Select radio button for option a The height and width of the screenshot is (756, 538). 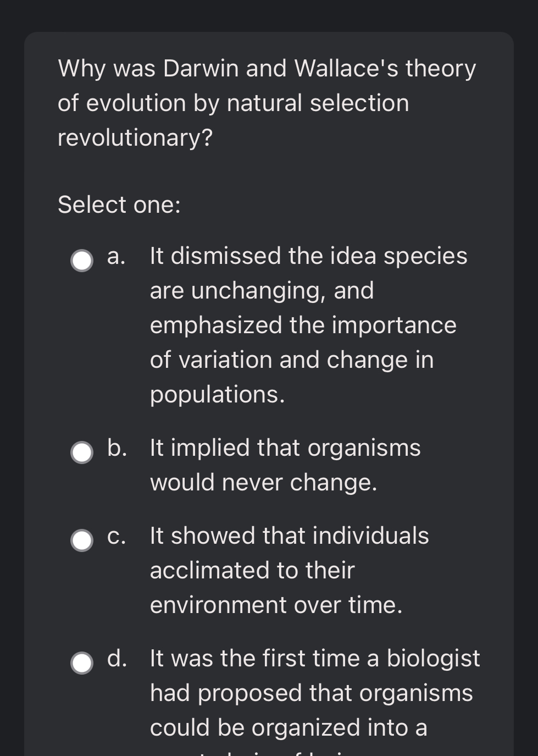point(82,261)
